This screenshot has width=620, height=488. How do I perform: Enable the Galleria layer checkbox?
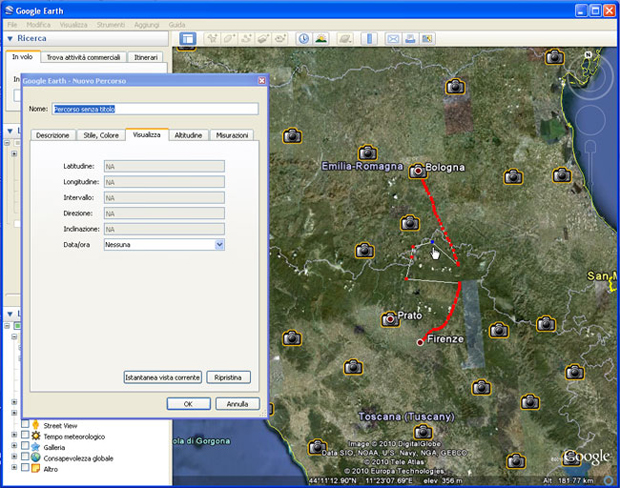(x=25, y=446)
